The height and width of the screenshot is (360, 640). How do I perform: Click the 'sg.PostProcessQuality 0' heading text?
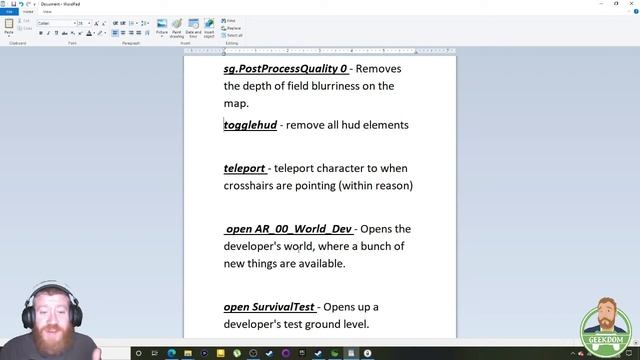pos(285,69)
